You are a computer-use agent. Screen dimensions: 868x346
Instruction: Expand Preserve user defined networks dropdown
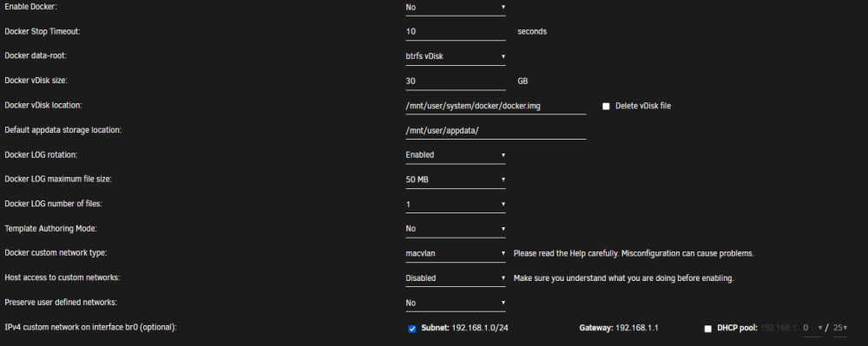456,303
